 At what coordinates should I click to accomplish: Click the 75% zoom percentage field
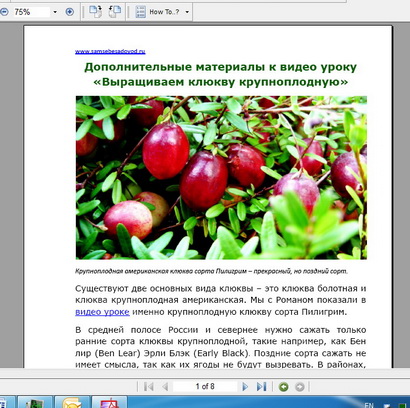(32, 12)
